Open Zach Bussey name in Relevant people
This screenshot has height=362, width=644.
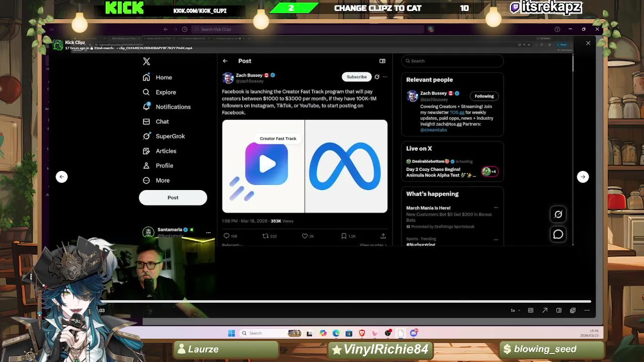pyautogui.click(x=433, y=94)
